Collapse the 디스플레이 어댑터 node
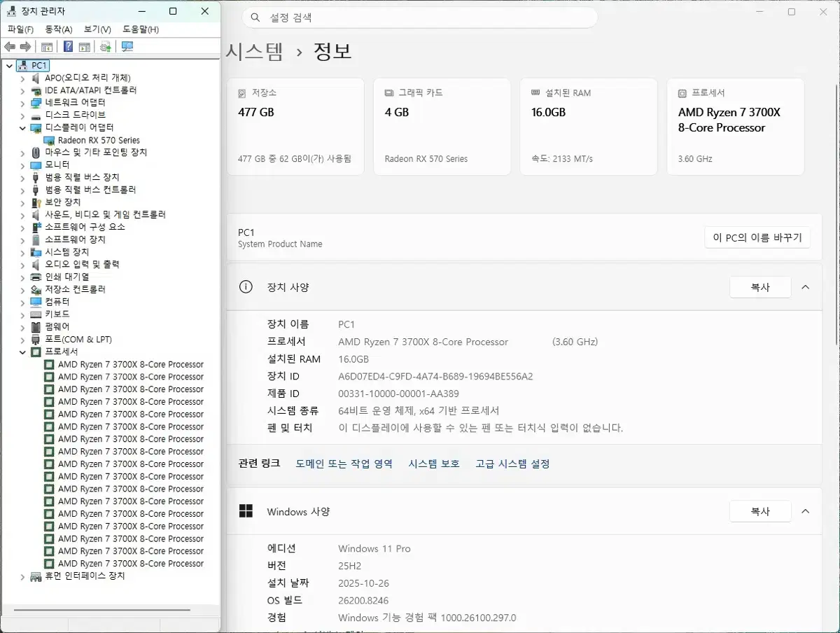Viewport: 840px width, 633px height. click(22, 127)
